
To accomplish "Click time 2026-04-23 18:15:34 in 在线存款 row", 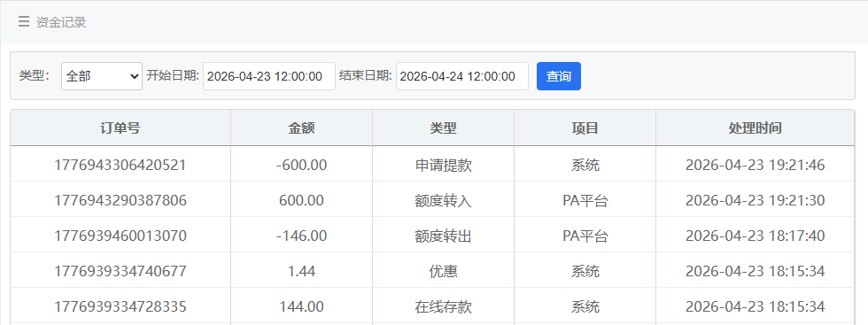I will [755, 306].
